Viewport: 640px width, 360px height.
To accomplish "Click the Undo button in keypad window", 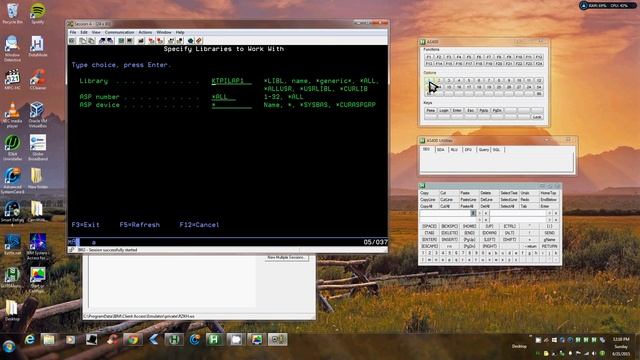I will (528, 193).
